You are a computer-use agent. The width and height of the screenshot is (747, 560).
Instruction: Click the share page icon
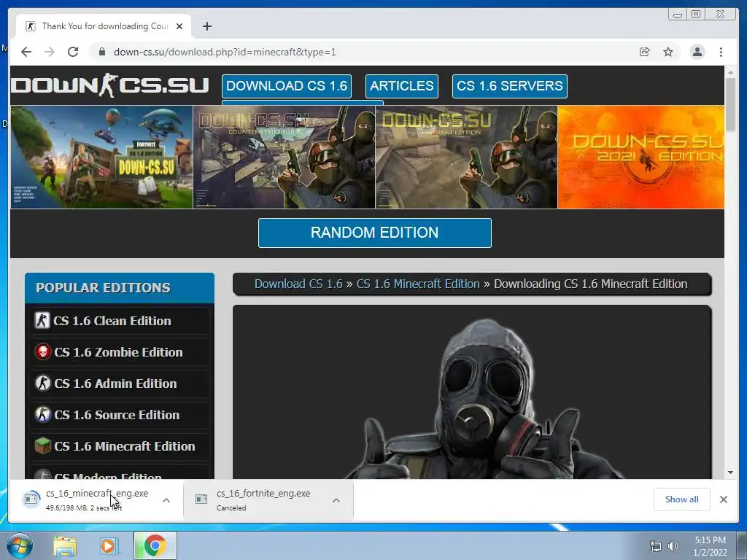tap(645, 52)
